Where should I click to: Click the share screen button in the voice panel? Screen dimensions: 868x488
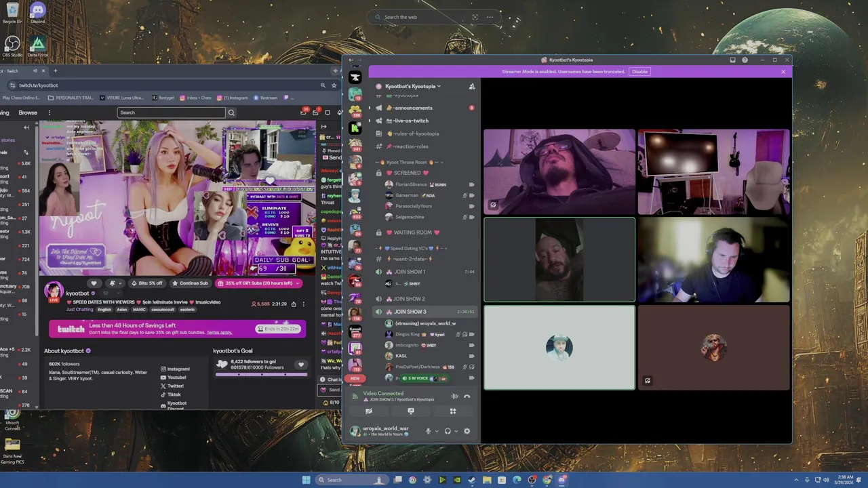411,411
